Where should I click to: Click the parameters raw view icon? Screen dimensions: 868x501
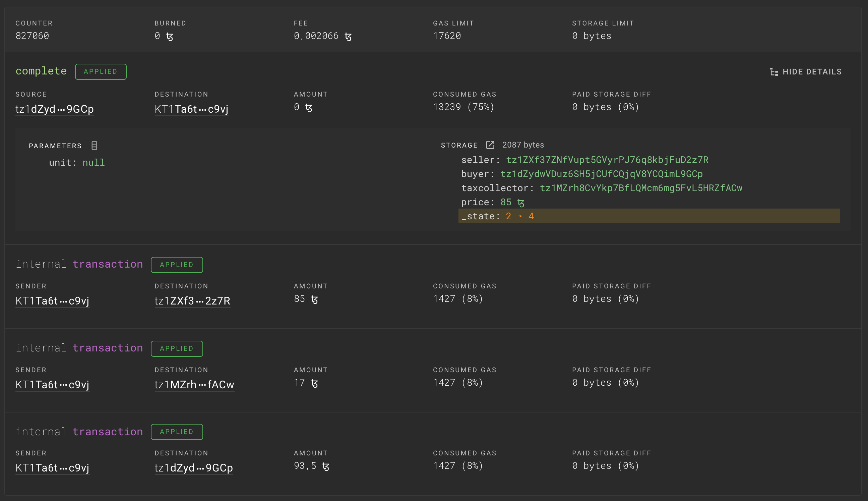tap(94, 146)
